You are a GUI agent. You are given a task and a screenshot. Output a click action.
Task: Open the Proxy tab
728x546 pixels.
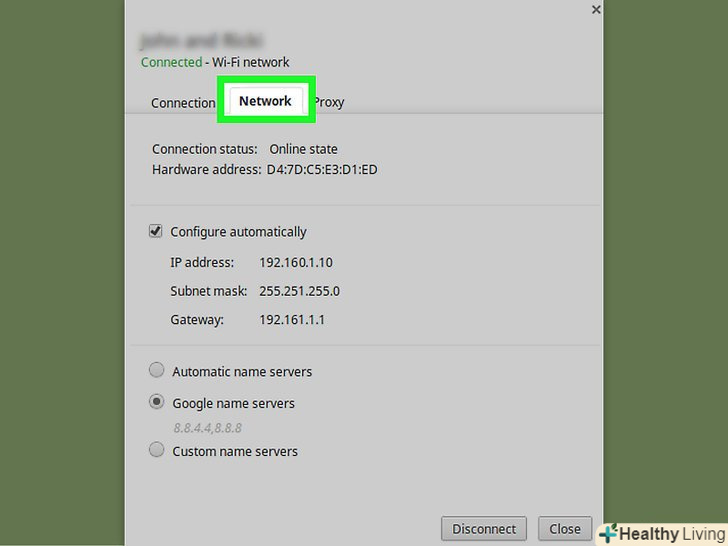click(329, 103)
